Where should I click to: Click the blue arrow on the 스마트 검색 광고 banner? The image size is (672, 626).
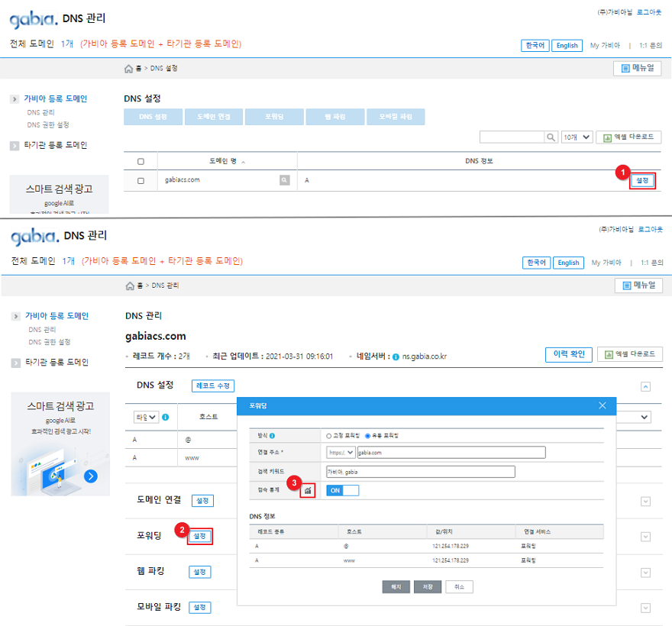pos(91,476)
